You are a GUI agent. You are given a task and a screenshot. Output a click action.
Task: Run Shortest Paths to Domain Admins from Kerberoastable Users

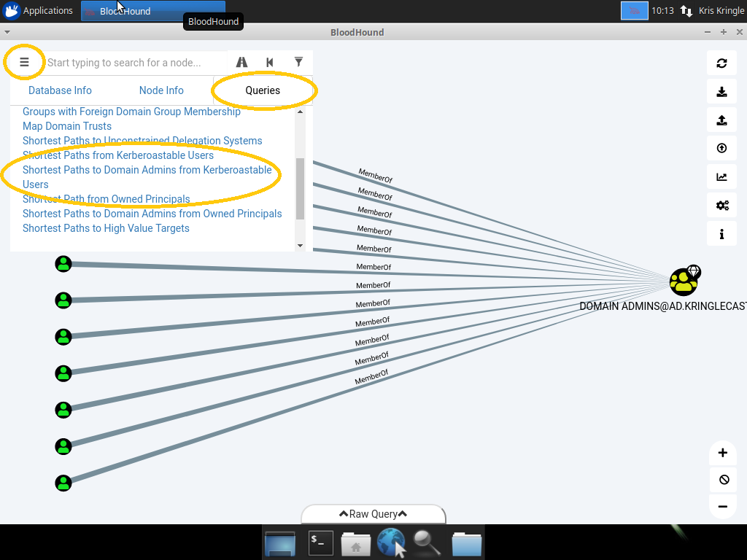click(x=147, y=177)
